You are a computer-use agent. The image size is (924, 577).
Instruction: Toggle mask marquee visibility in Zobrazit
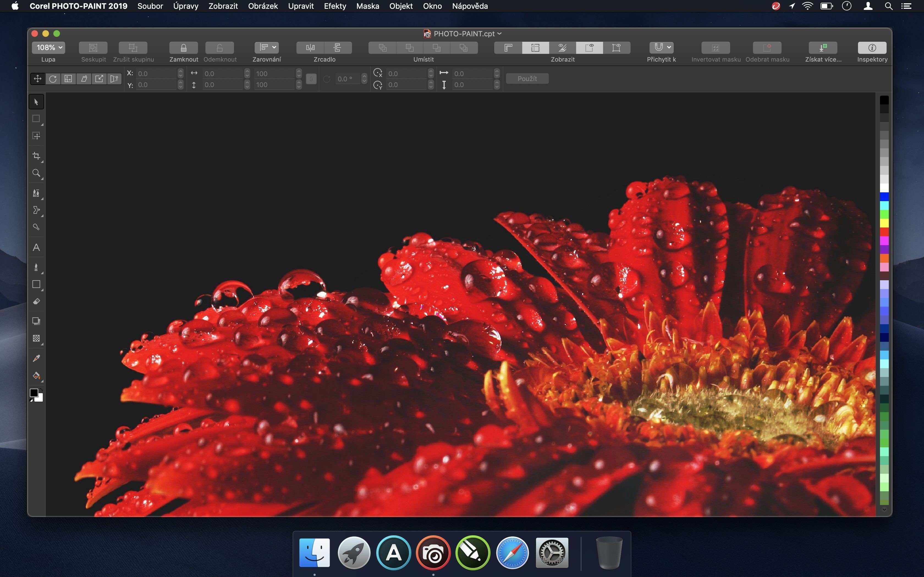(x=589, y=48)
